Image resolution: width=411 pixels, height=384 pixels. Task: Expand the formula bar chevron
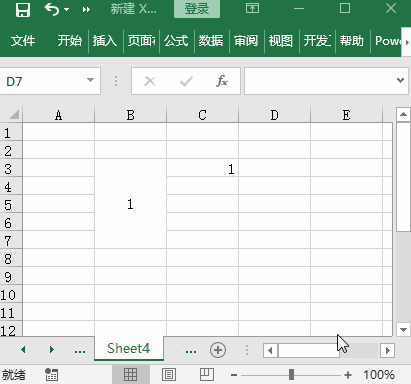pyautogui.click(x=401, y=80)
